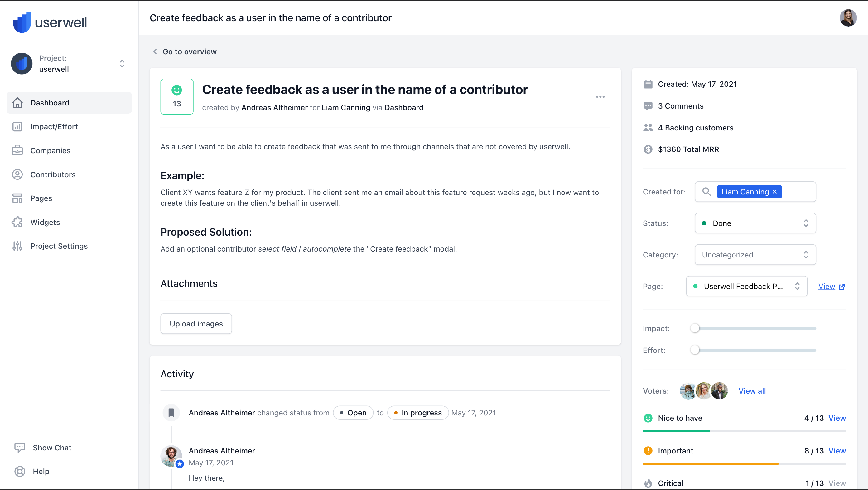
Task: Open the three-dots options menu
Action: (x=600, y=97)
